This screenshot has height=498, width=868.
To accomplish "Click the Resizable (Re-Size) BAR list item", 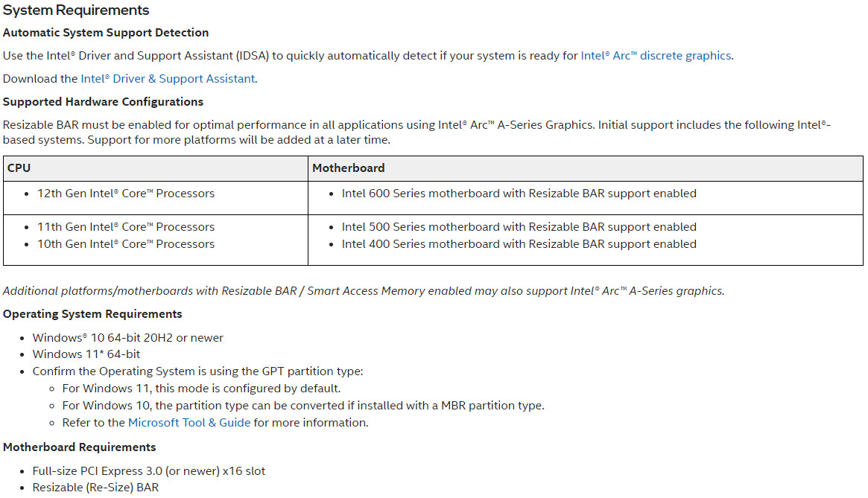I will pyautogui.click(x=95, y=488).
